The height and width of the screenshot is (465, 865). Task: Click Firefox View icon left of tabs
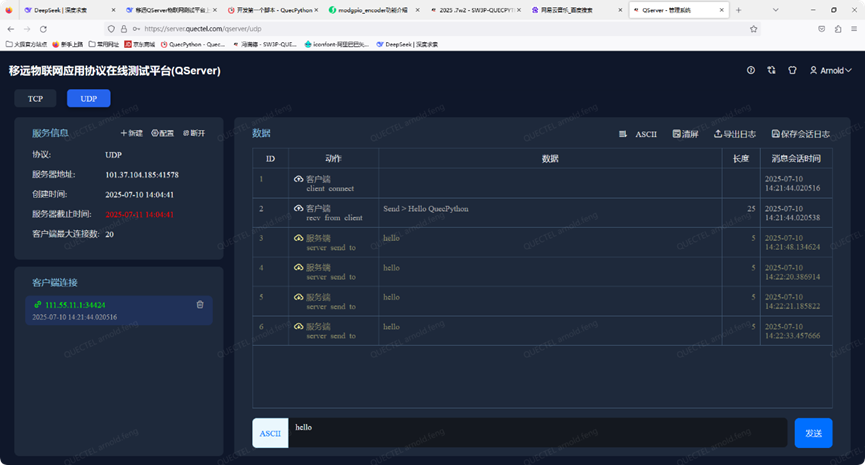click(x=9, y=10)
